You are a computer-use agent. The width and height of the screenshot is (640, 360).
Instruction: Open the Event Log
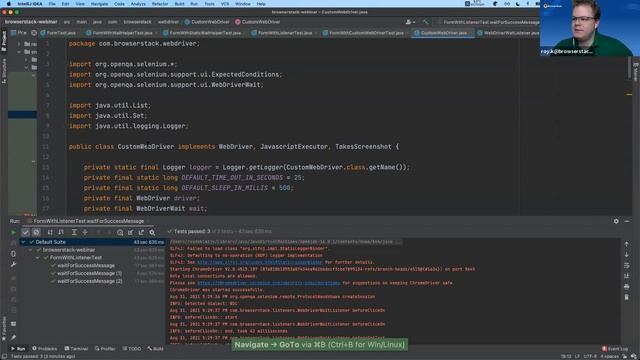coord(615,349)
